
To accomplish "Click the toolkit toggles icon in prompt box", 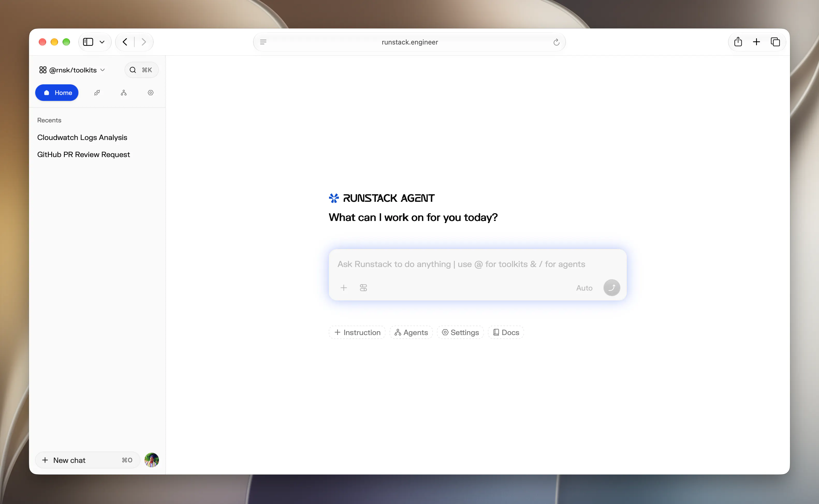I will point(363,288).
